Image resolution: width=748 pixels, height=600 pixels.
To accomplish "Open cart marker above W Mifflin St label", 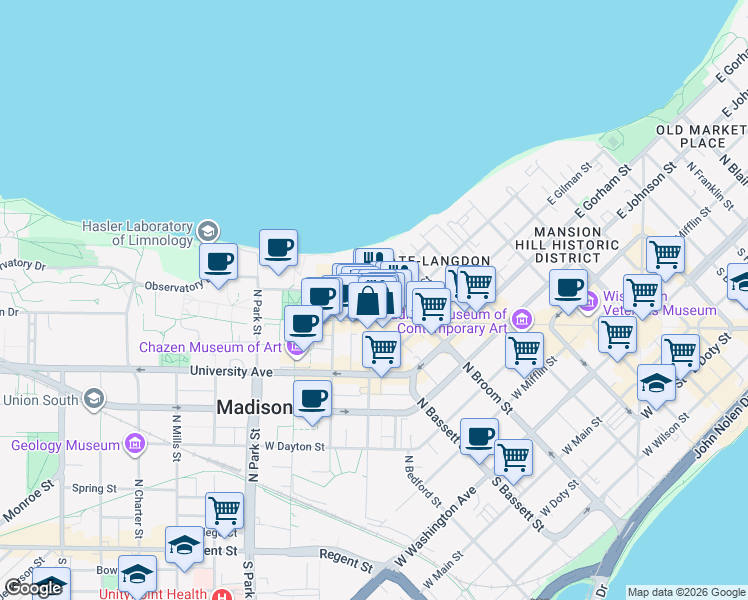I will [525, 351].
